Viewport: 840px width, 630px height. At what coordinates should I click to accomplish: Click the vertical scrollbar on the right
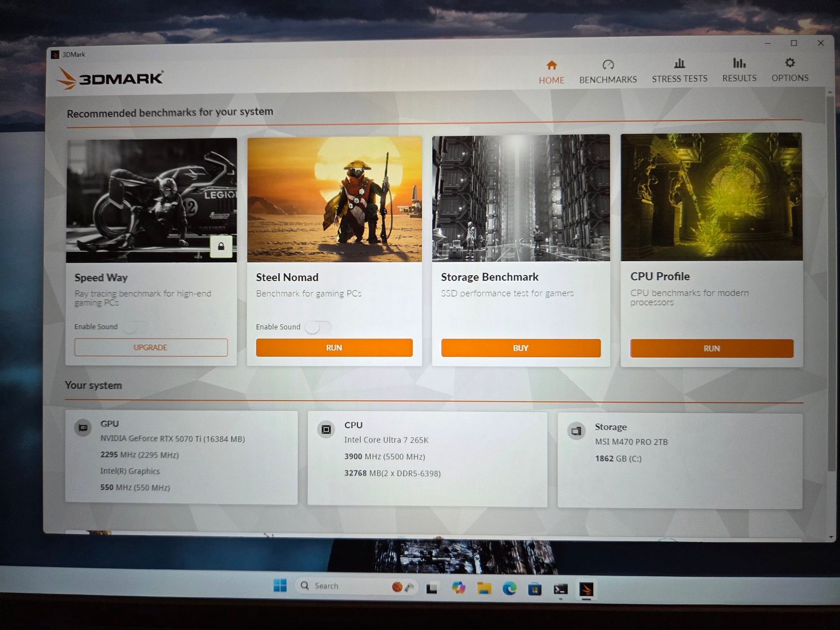(831, 283)
